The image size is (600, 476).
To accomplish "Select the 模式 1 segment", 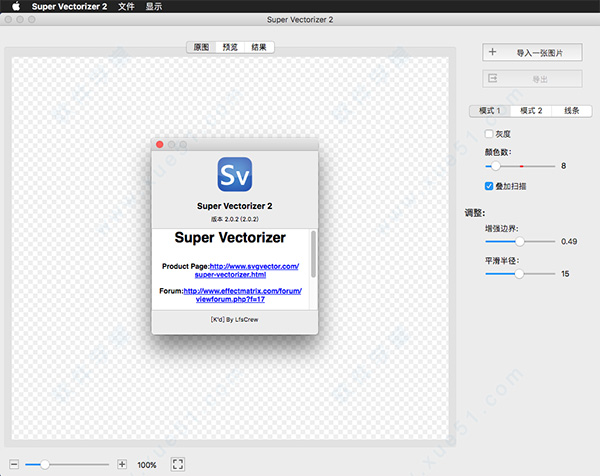I will (x=490, y=111).
